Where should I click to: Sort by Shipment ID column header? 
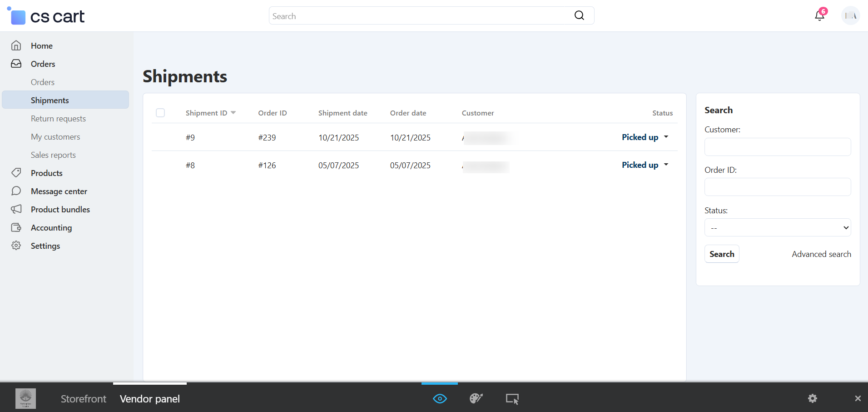click(x=207, y=113)
